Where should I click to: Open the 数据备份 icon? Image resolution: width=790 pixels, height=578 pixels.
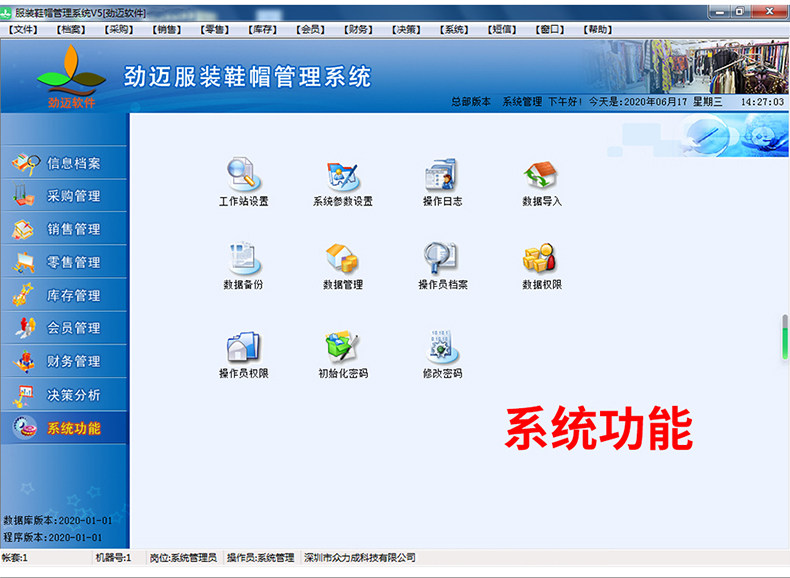point(243,258)
